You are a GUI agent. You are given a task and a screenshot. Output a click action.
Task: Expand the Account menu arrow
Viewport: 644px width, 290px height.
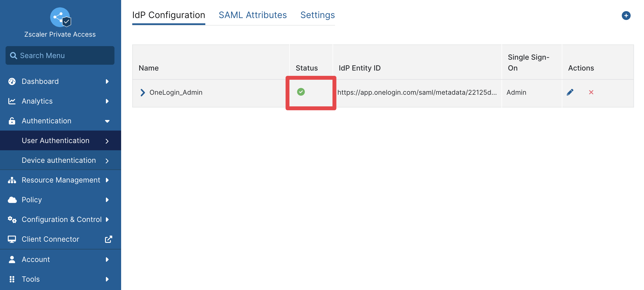tap(107, 259)
